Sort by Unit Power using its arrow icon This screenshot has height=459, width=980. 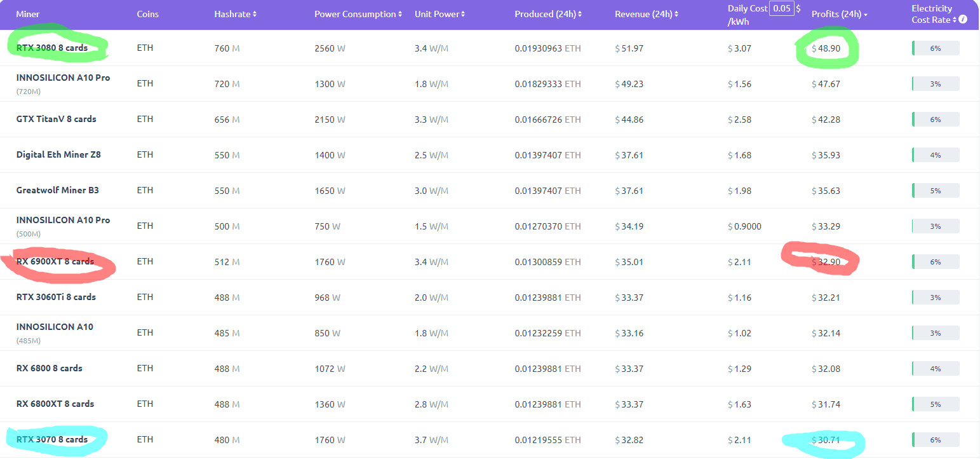point(463,14)
